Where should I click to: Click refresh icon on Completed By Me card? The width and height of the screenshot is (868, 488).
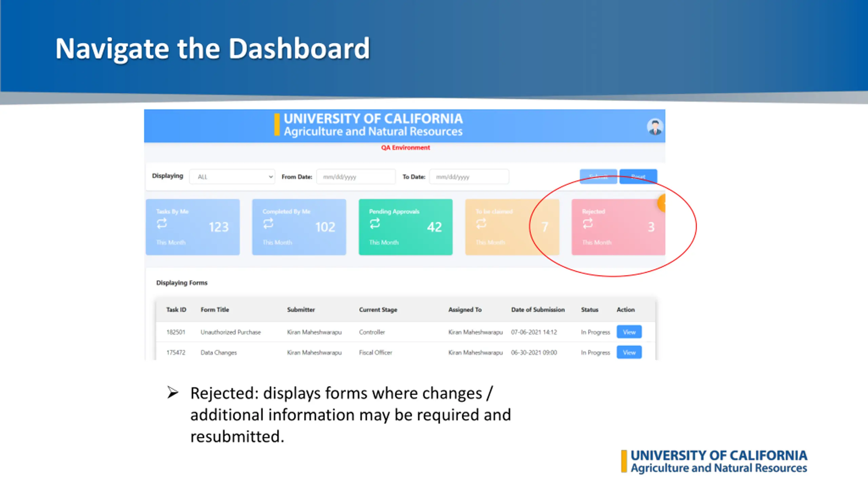[268, 223]
